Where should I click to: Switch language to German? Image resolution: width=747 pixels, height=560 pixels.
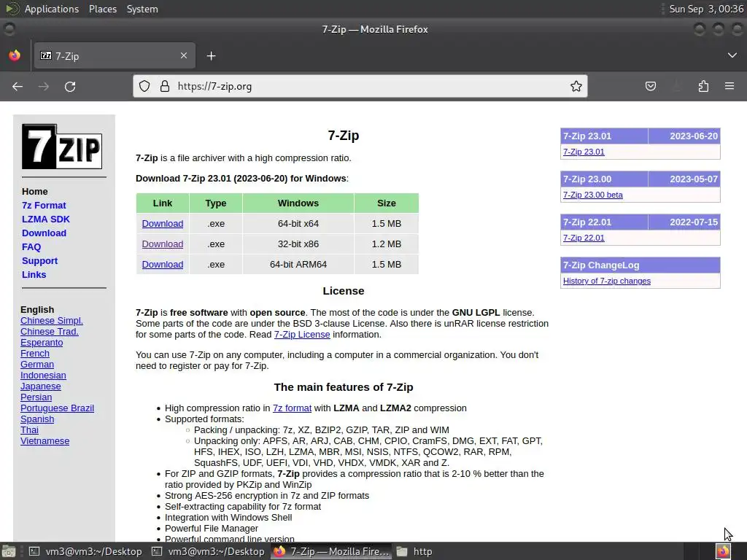click(x=37, y=365)
